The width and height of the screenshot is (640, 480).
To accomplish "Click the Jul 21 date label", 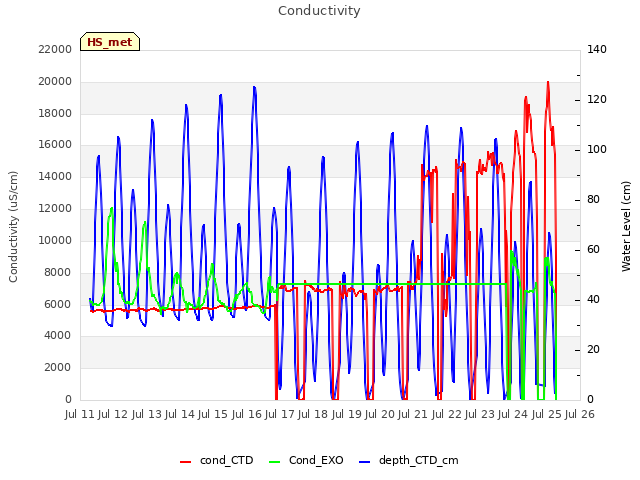I will pos(413,415).
